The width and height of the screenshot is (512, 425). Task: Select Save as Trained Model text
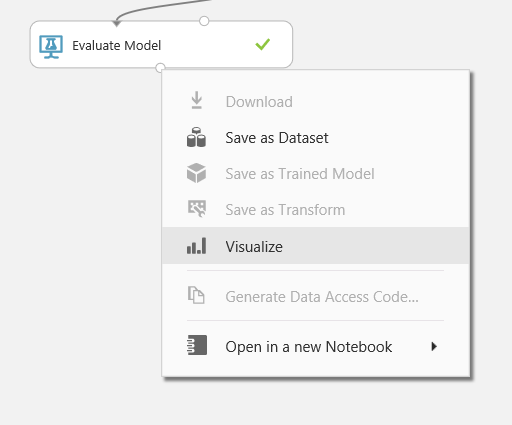[x=300, y=174]
